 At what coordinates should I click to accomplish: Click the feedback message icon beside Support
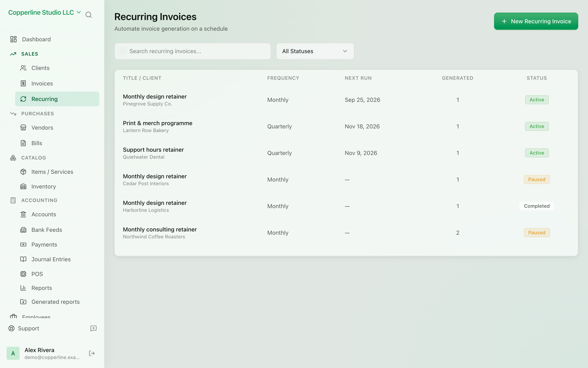coord(94,328)
